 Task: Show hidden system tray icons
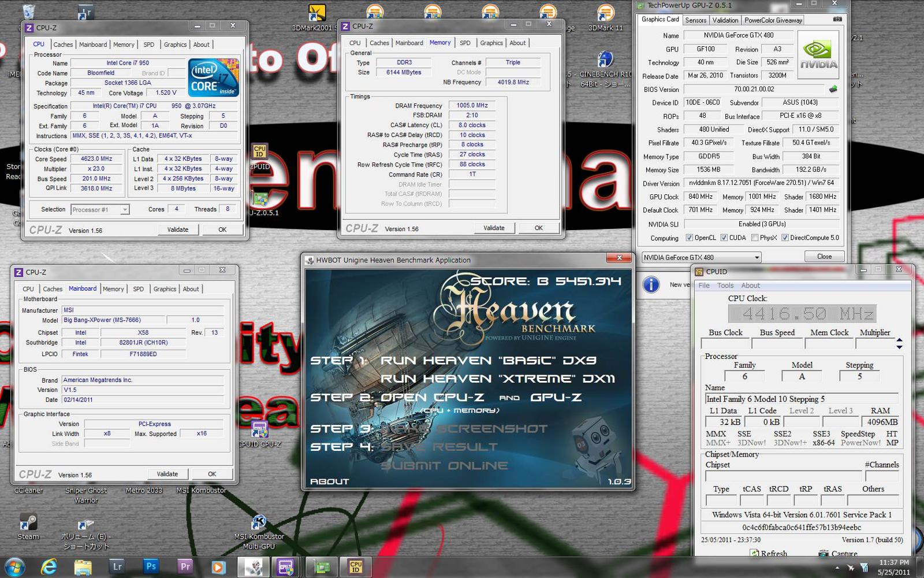point(838,568)
